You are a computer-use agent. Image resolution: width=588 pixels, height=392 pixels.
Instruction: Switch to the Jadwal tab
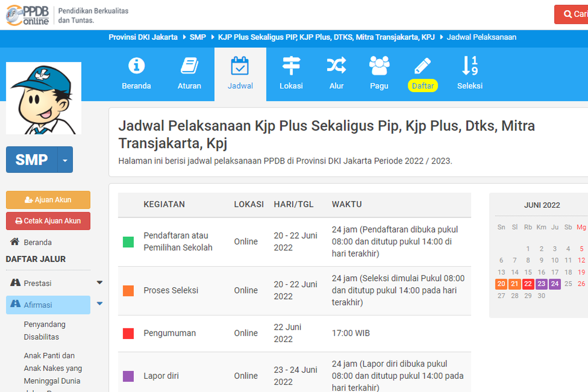(x=240, y=74)
